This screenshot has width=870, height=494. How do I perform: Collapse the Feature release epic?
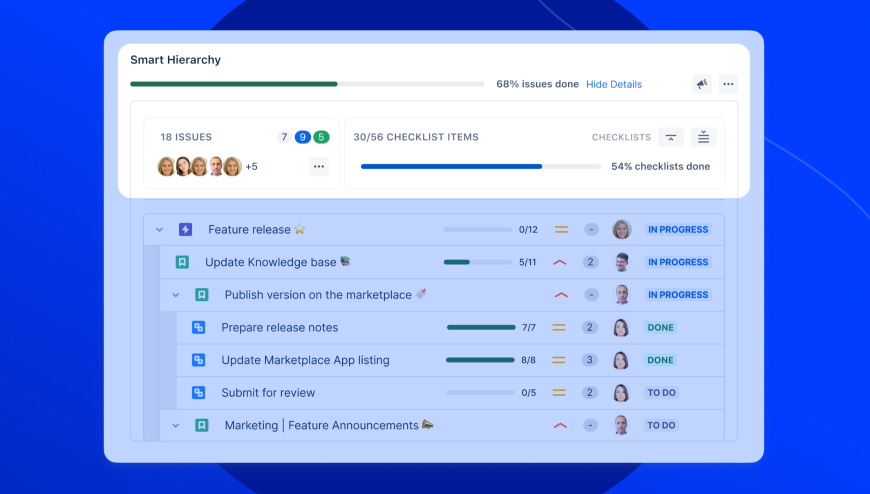159,229
